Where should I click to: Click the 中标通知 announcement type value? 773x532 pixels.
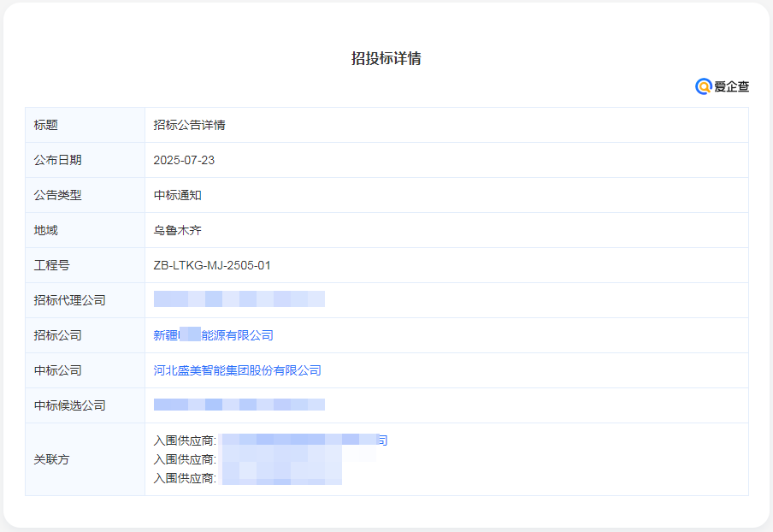(177, 195)
